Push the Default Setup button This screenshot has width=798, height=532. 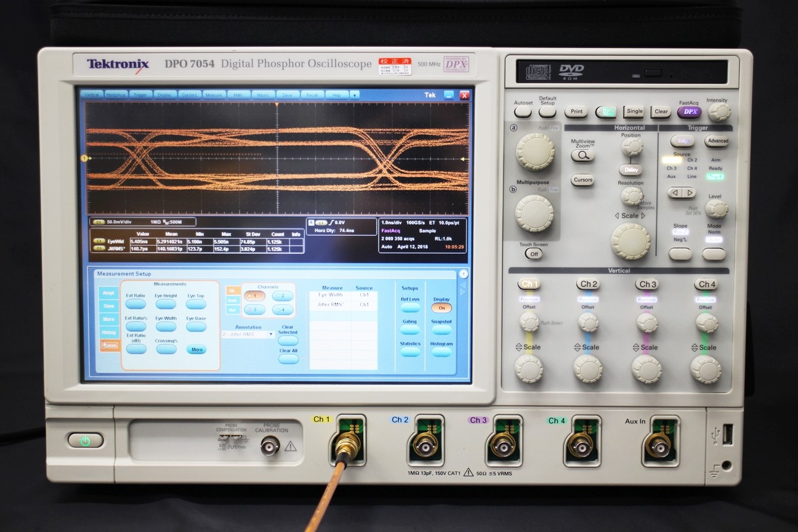pyautogui.click(x=547, y=111)
